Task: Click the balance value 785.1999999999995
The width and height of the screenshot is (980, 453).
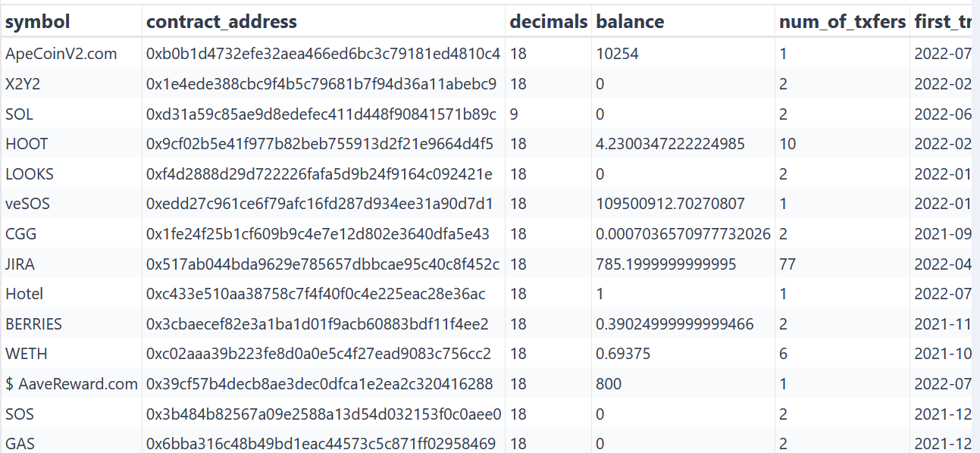Action: point(666,264)
